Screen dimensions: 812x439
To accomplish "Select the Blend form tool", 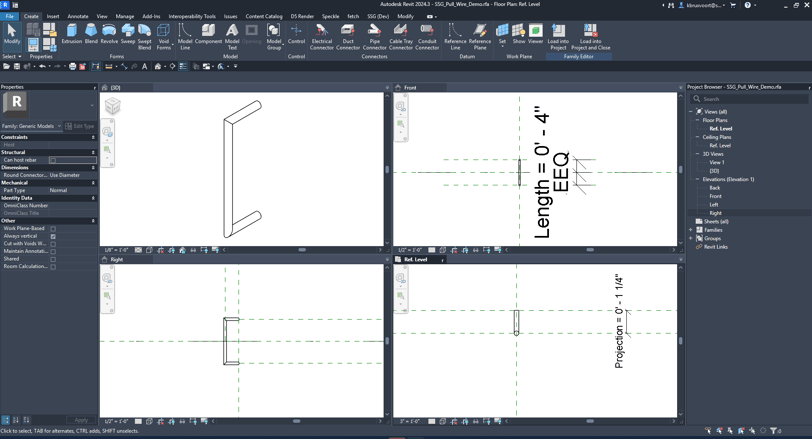I will pos(91,34).
